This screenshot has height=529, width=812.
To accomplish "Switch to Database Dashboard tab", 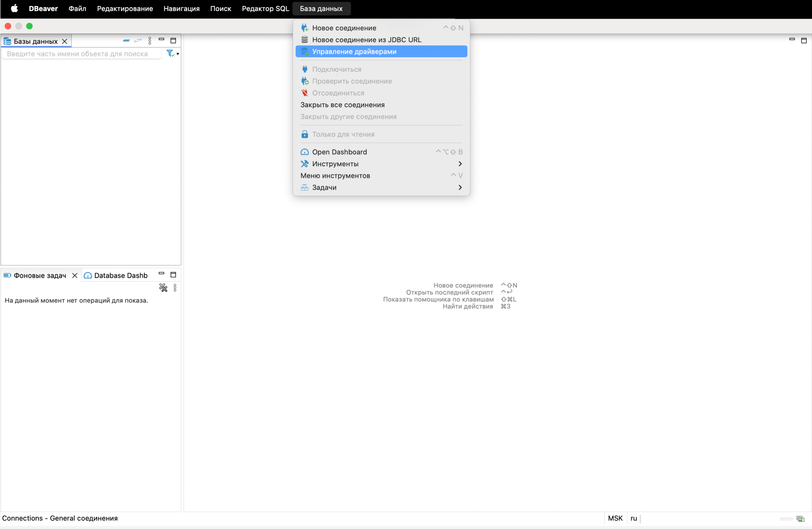I will pyautogui.click(x=116, y=276).
